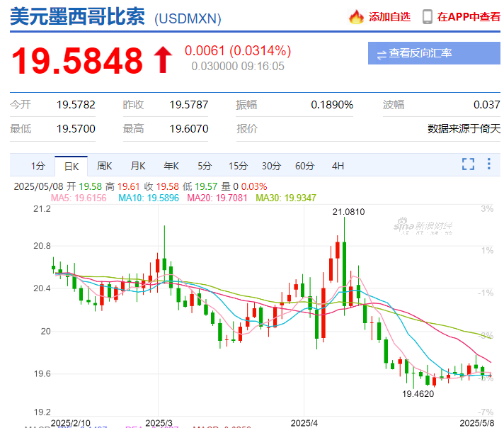504x428 pixels.
Task: Click the 2025/3 date axis label
Action: 159,423
